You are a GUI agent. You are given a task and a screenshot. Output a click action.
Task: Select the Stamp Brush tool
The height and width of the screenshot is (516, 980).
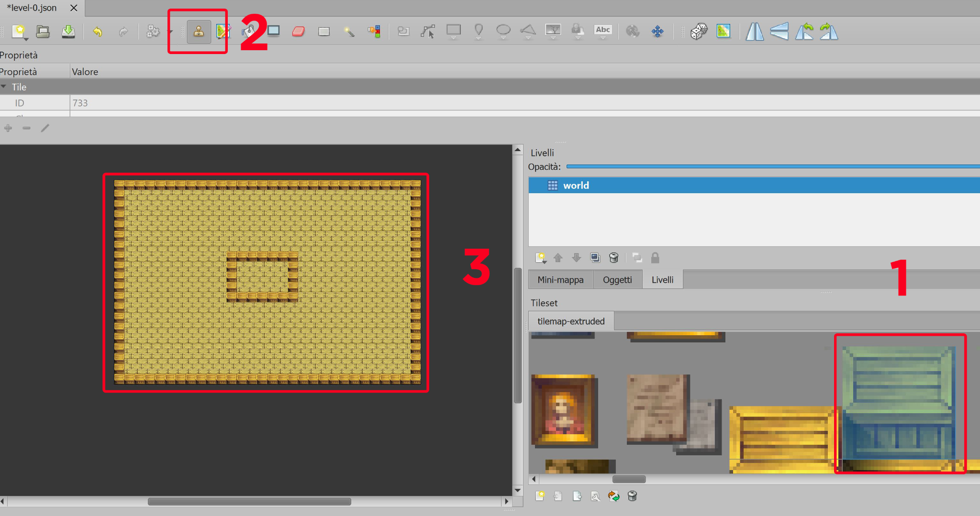pos(199,32)
